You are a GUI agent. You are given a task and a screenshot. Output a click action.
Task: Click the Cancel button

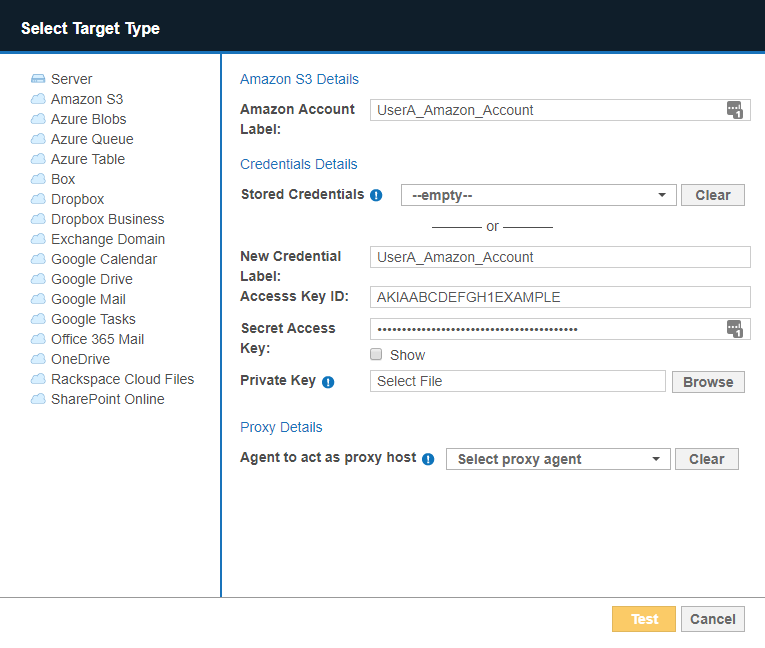(x=712, y=619)
